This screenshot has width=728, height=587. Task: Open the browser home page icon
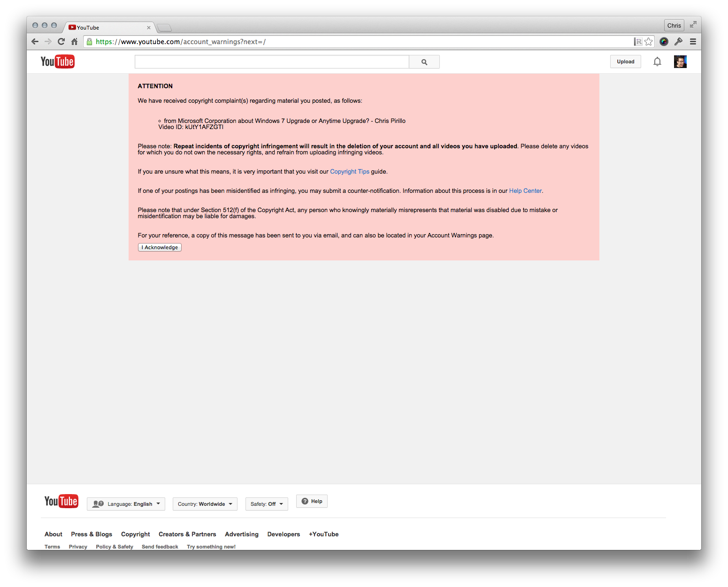point(74,42)
